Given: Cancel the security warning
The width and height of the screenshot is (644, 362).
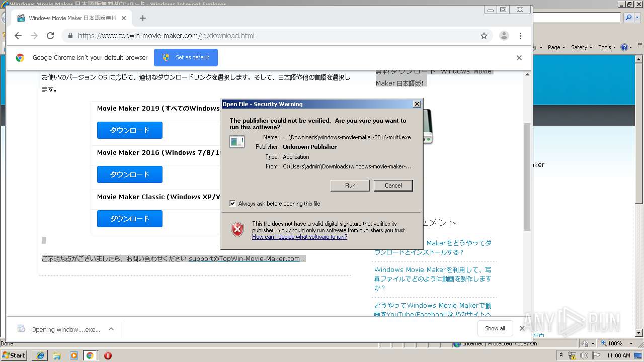Looking at the screenshot, I should pos(393,186).
